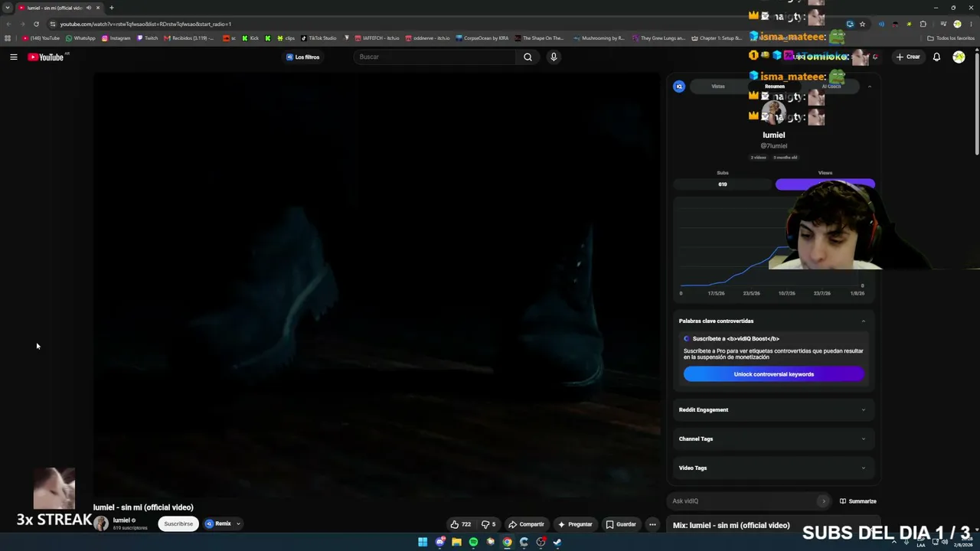
Task: Open Chrome extensions puzzle icon
Action: tap(923, 24)
